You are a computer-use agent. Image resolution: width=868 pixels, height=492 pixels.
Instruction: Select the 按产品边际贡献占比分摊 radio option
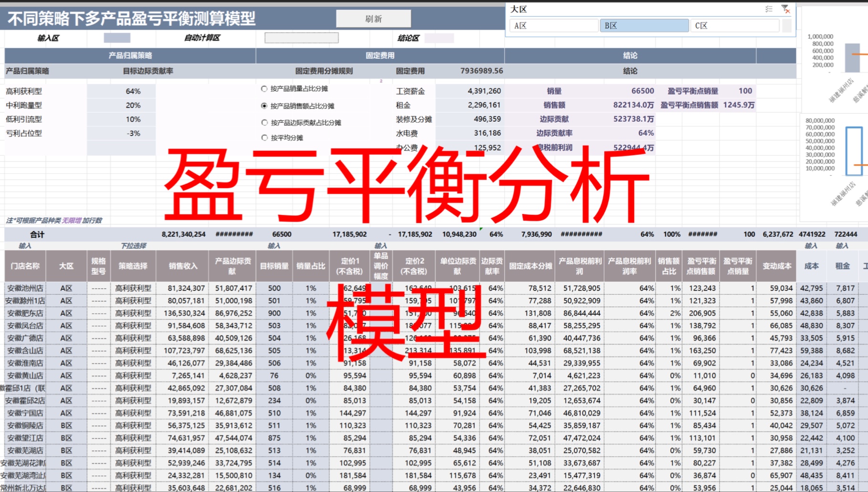[264, 122]
